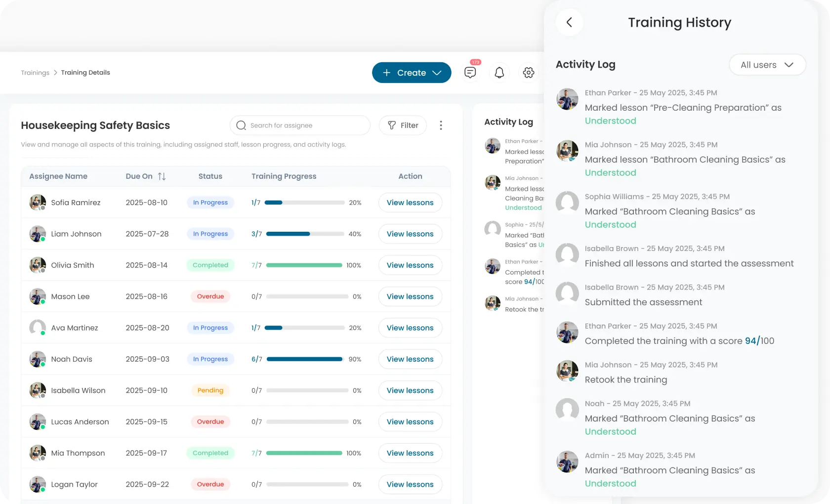The image size is (830, 504).
Task: View lessons for Noah Davis
Action: coord(410,359)
